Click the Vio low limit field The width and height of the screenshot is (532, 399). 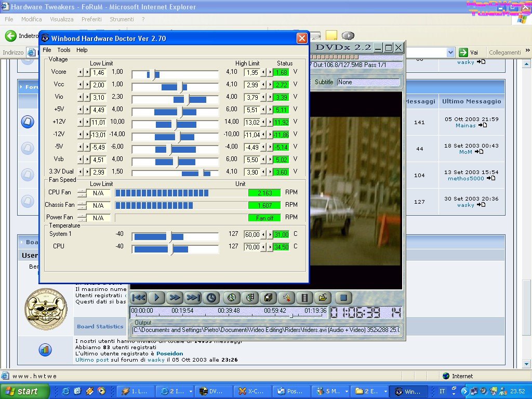(x=98, y=97)
